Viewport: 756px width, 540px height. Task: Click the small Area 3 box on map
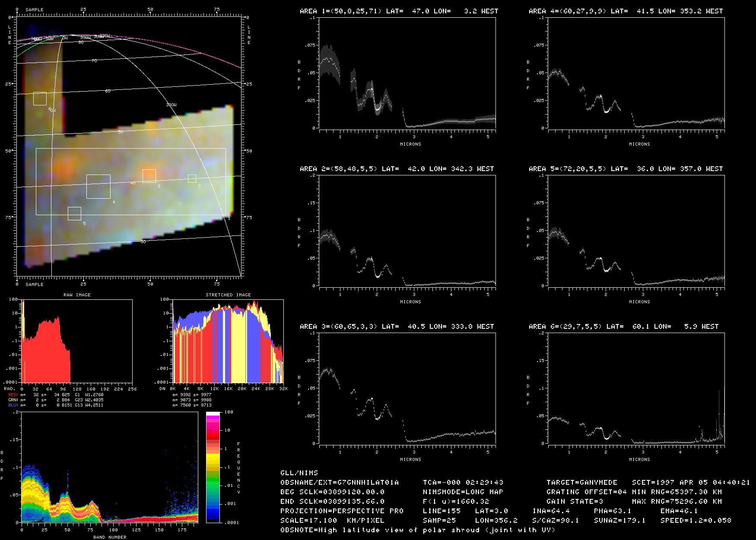click(x=192, y=178)
